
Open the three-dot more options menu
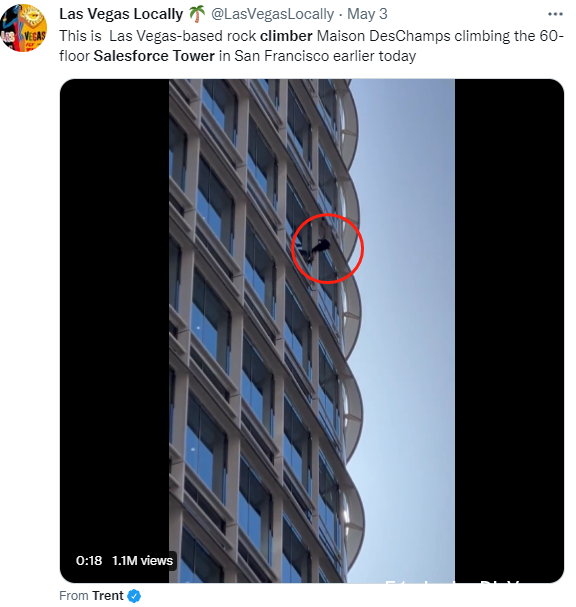pos(555,14)
